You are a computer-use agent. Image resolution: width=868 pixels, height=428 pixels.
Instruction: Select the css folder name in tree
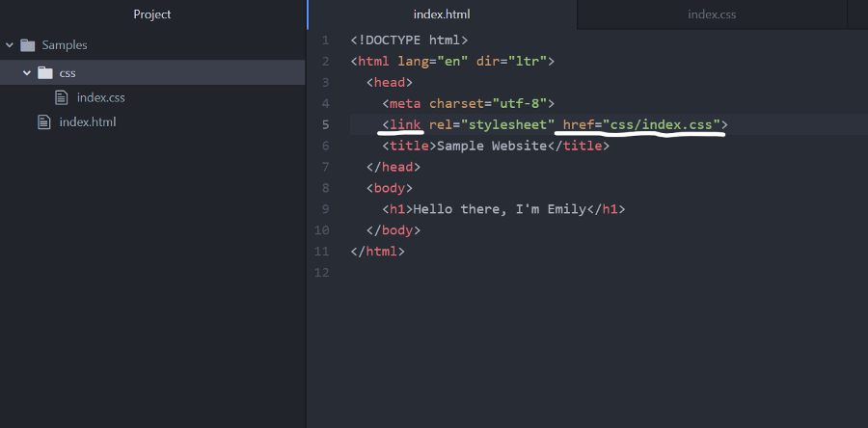tap(68, 72)
